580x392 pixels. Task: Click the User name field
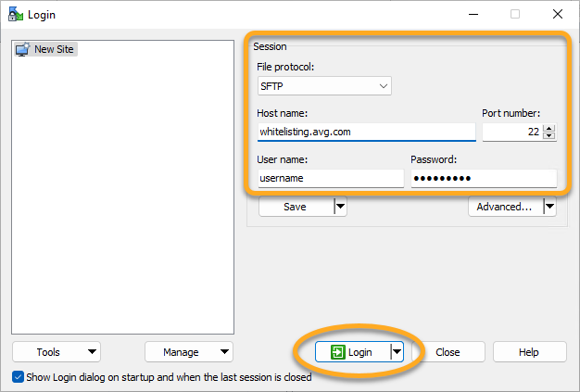(x=331, y=178)
